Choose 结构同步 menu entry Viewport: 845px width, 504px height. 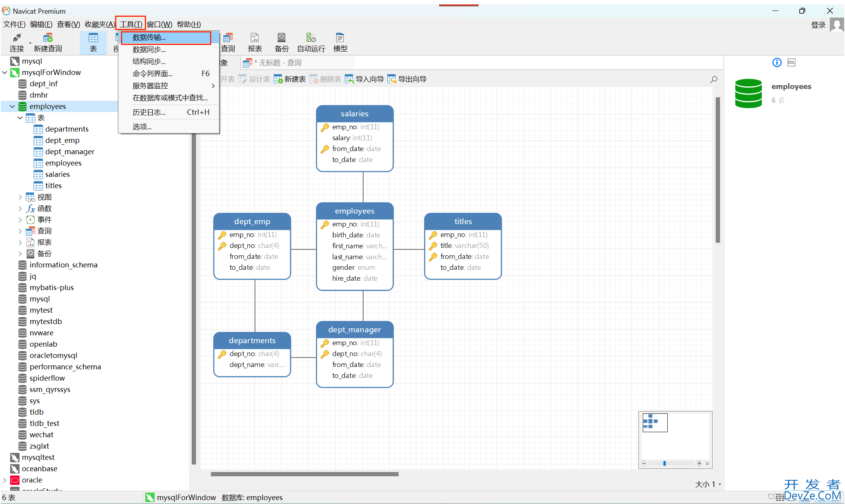pos(169,61)
